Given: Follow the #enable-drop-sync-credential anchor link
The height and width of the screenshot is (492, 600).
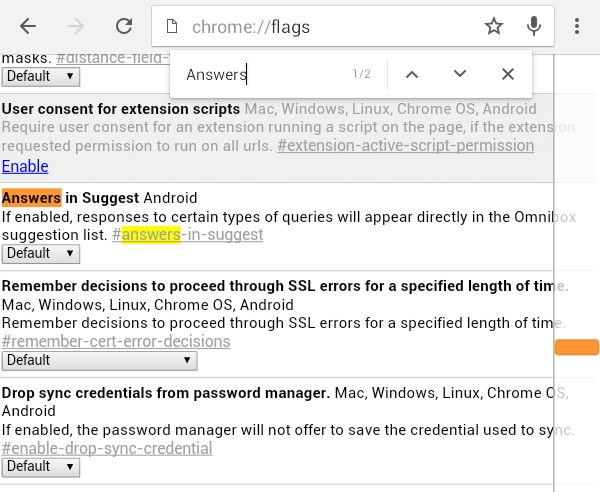Looking at the screenshot, I should tap(107, 448).
